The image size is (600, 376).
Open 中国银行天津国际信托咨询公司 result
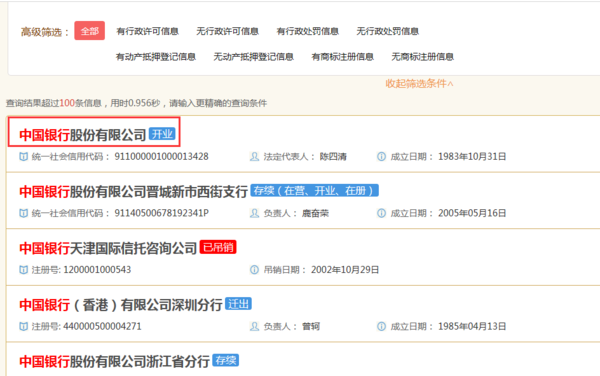click(108, 248)
